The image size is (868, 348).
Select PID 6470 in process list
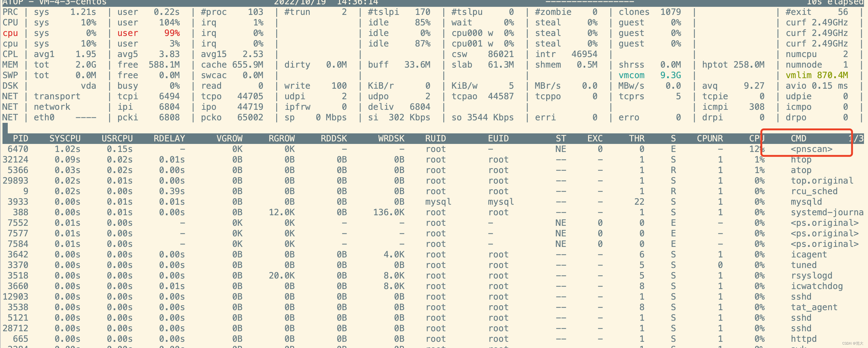click(18, 149)
